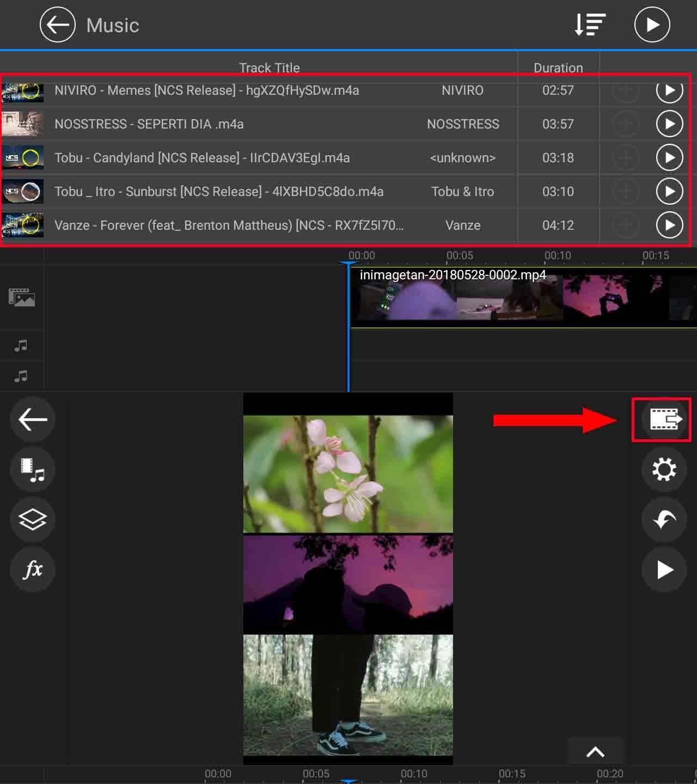The image size is (697, 784).
Task: Add Vanze - Forever to the timeline
Action: pyautogui.click(x=626, y=225)
